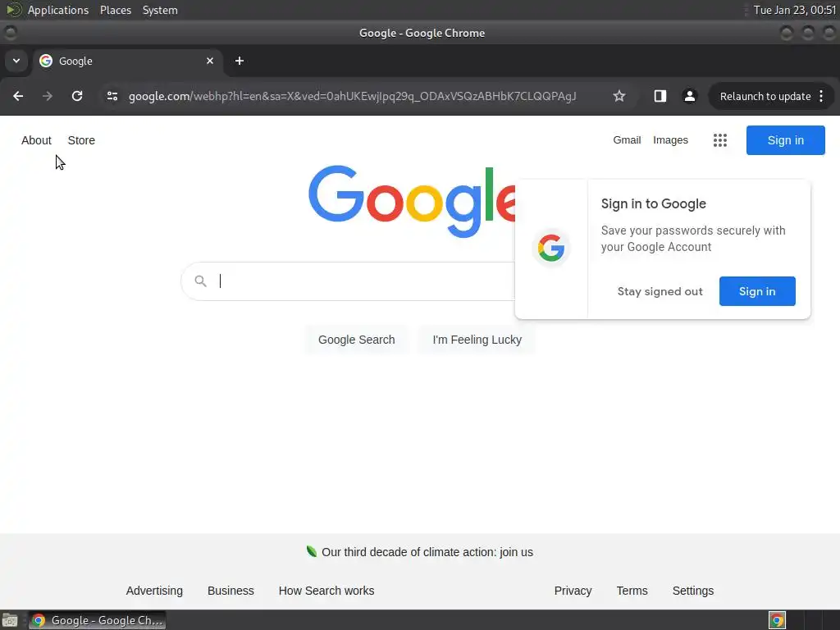Open the Google apps grid
The image size is (840, 630).
click(720, 140)
